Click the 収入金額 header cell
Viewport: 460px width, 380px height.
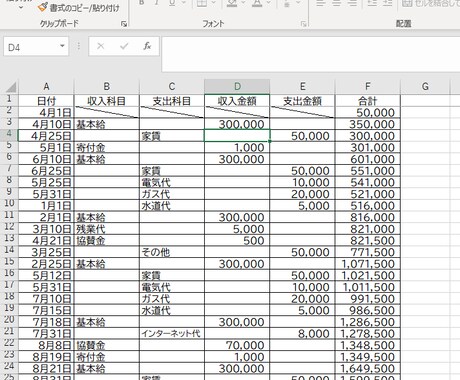237,101
